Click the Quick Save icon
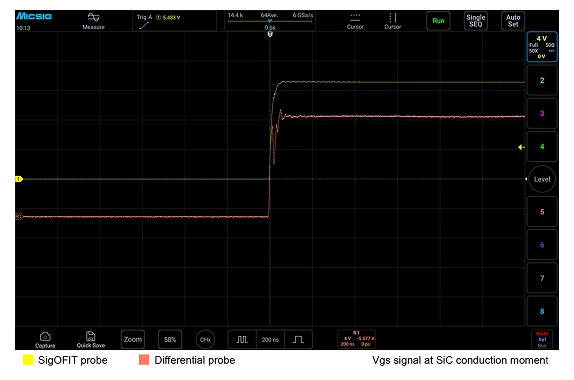 pos(91,340)
